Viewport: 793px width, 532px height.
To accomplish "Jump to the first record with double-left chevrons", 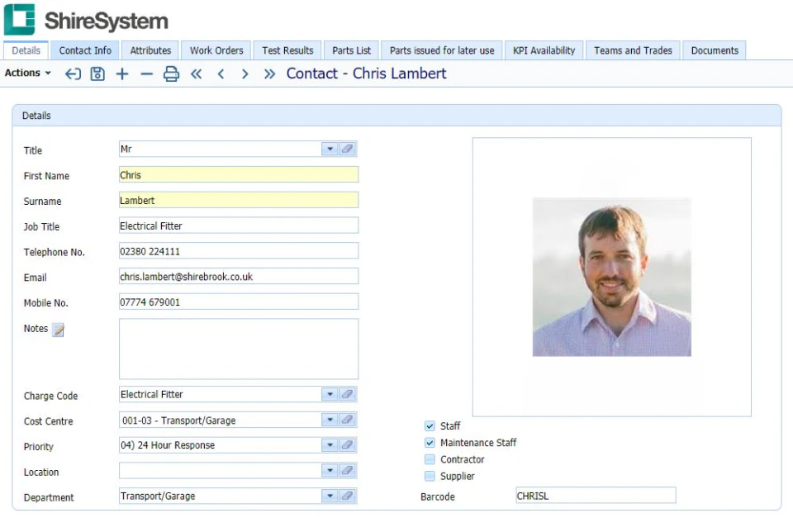I will (x=196, y=74).
